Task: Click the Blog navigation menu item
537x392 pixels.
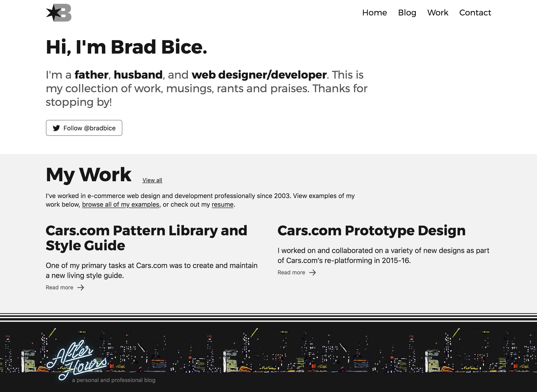Action: click(407, 12)
